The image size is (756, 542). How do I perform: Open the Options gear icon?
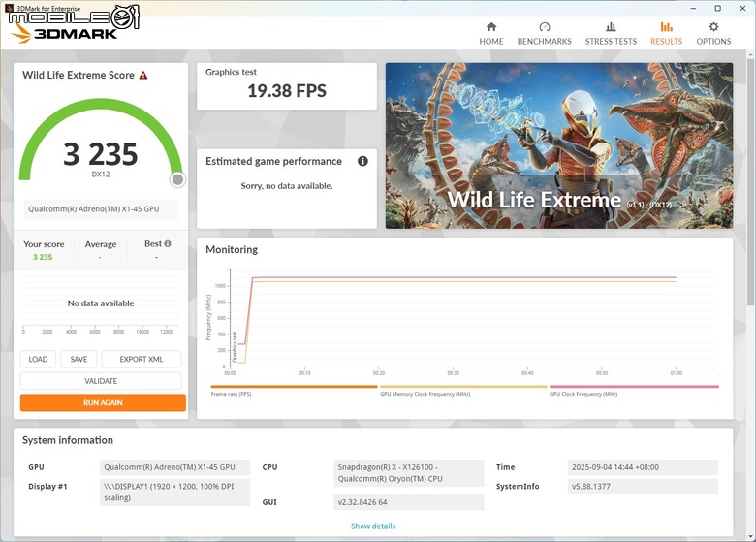click(713, 26)
